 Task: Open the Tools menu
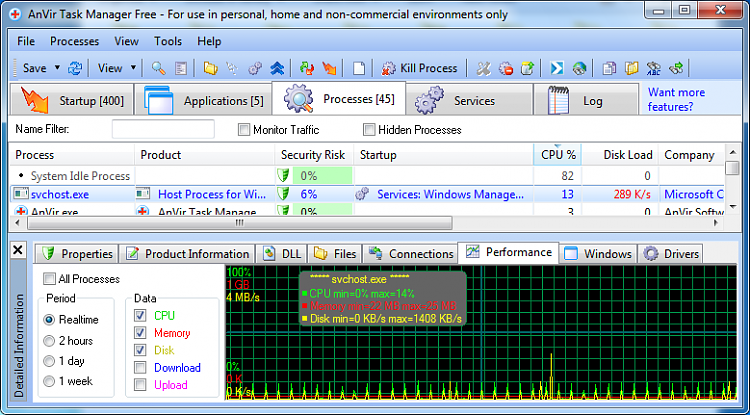pyautogui.click(x=168, y=41)
